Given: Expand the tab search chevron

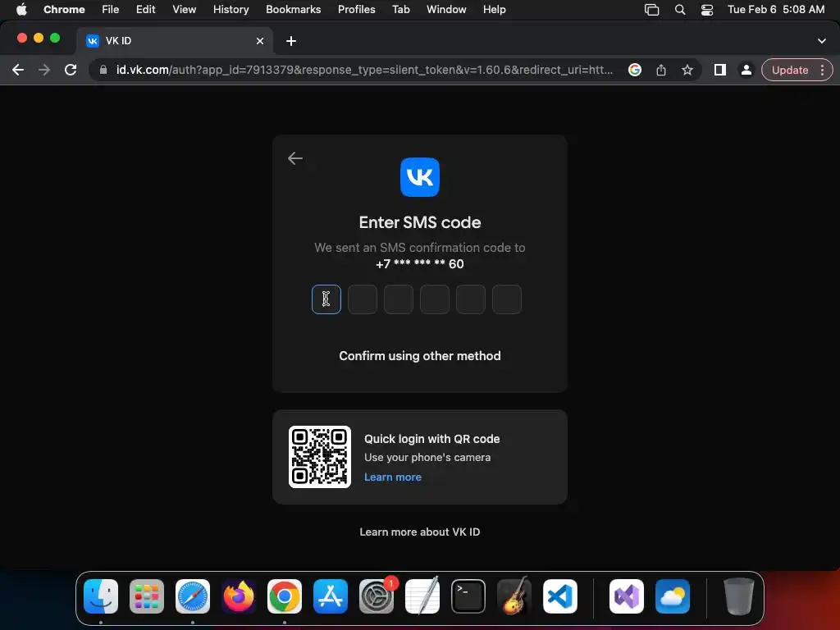Looking at the screenshot, I should [822, 41].
